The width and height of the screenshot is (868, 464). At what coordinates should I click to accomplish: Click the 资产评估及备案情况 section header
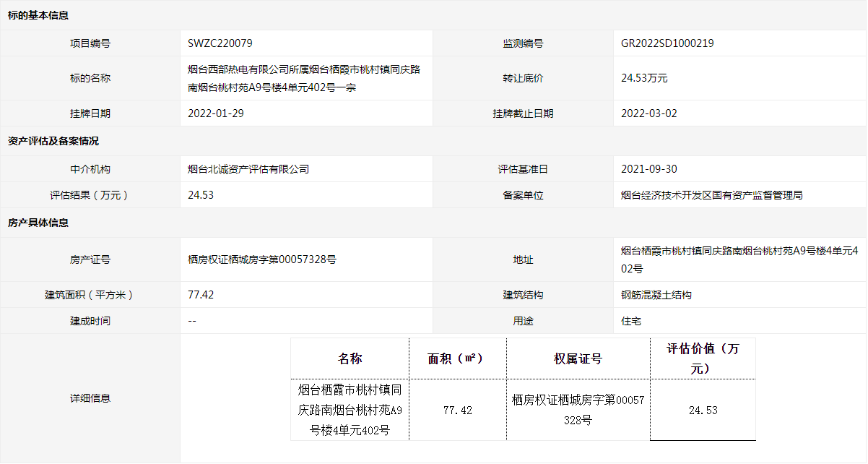coord(53,141)
